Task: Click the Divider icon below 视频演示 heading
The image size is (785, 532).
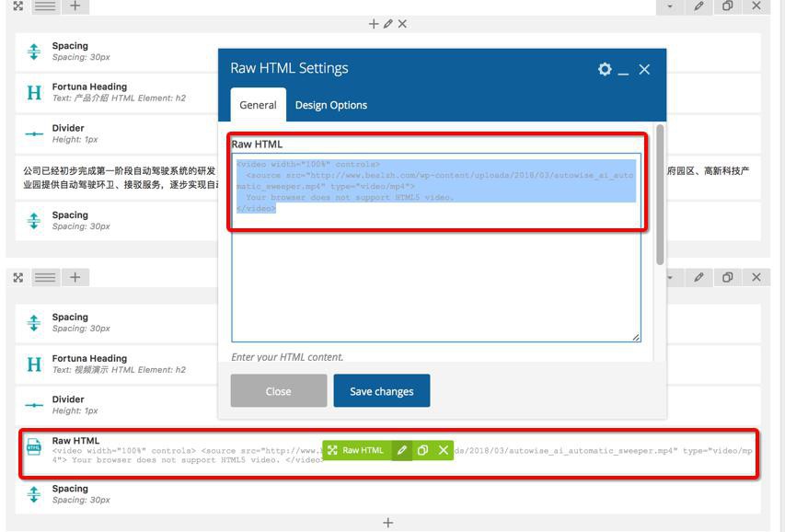Action: (34, 405)
